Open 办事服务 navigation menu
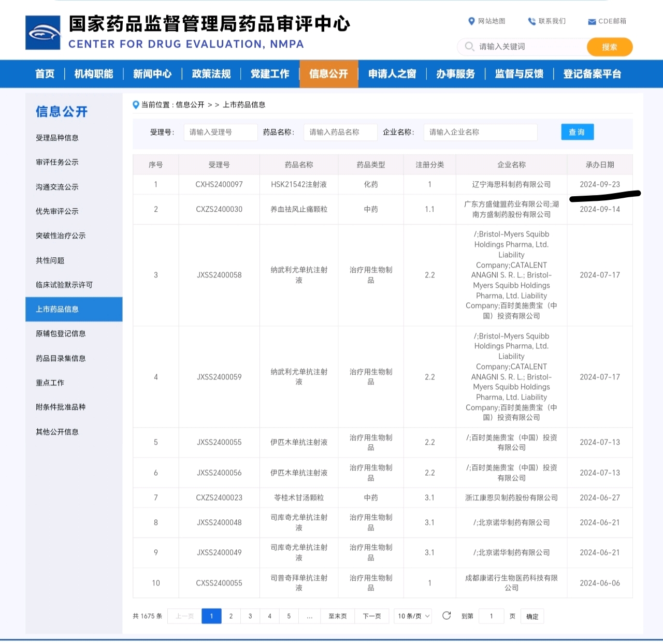This screenshot has height=644, width=663. pyautogui.click(x=455, y=74)
